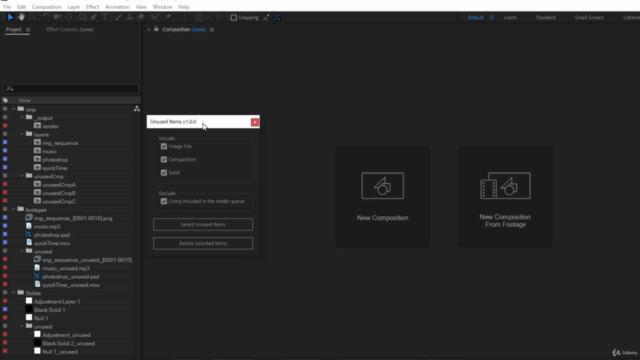Image resolution: width=640 pixels, height=360 pixels.
Task: Select the Hand tool
Action: coord(21,17)
